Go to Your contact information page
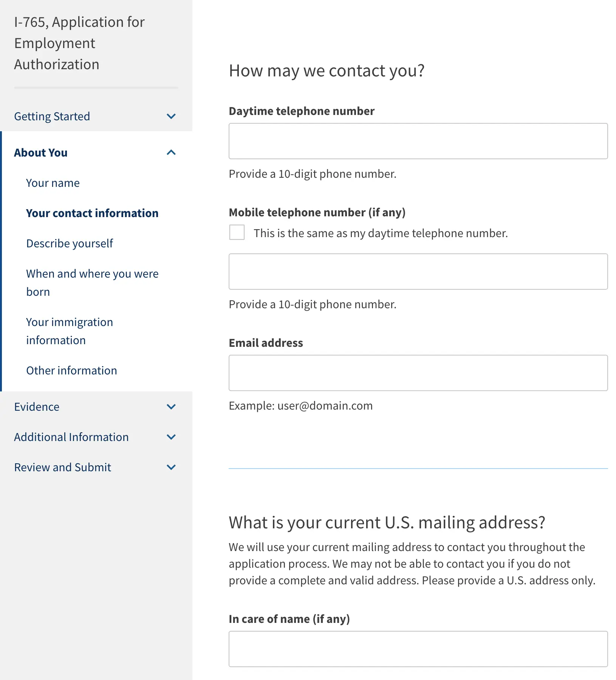 coord(92,213)
